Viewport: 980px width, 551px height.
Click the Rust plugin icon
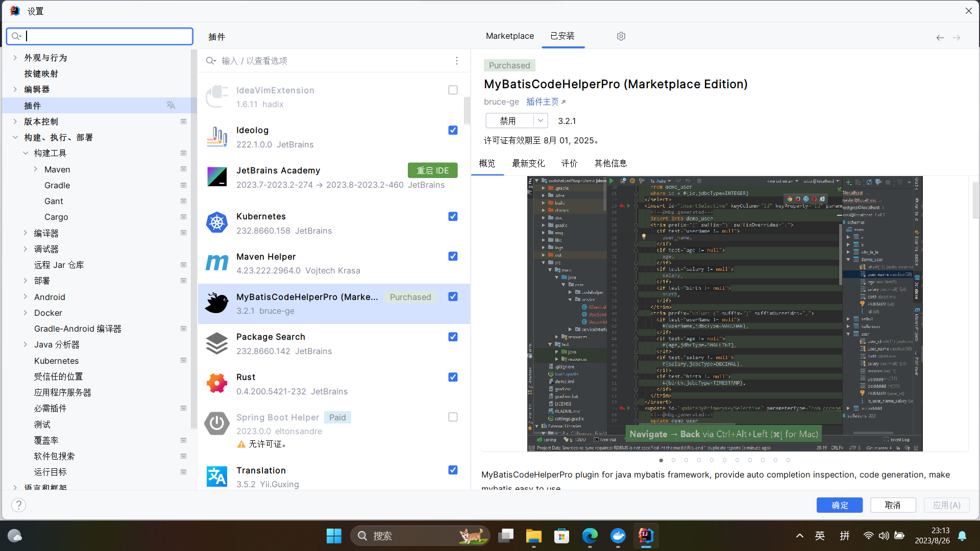[217, 384]
